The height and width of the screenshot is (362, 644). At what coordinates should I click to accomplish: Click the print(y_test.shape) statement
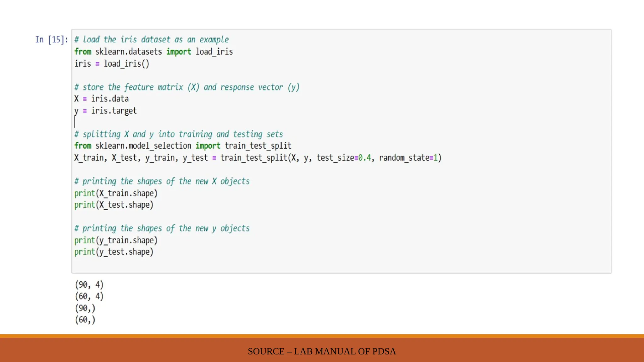(114, 252)
